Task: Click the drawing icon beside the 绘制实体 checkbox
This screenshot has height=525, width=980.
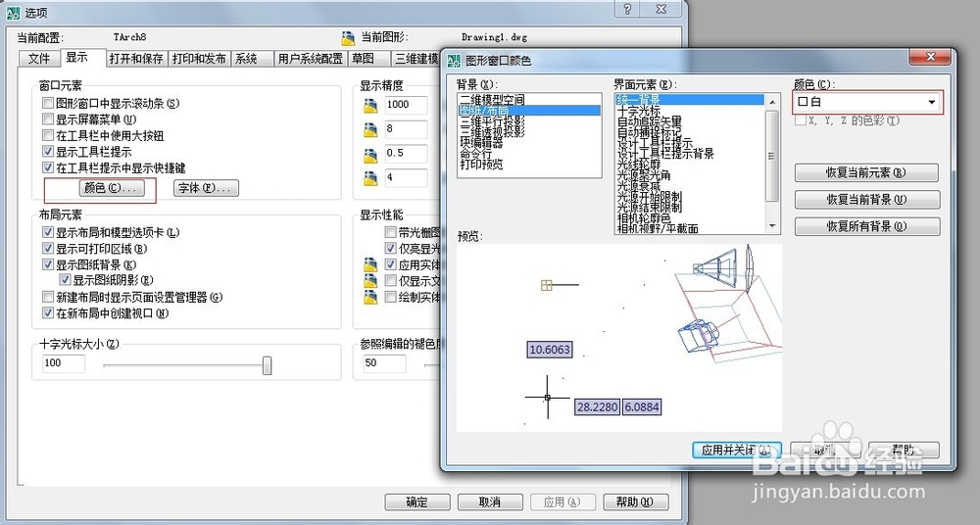Action: pos(370,297)
